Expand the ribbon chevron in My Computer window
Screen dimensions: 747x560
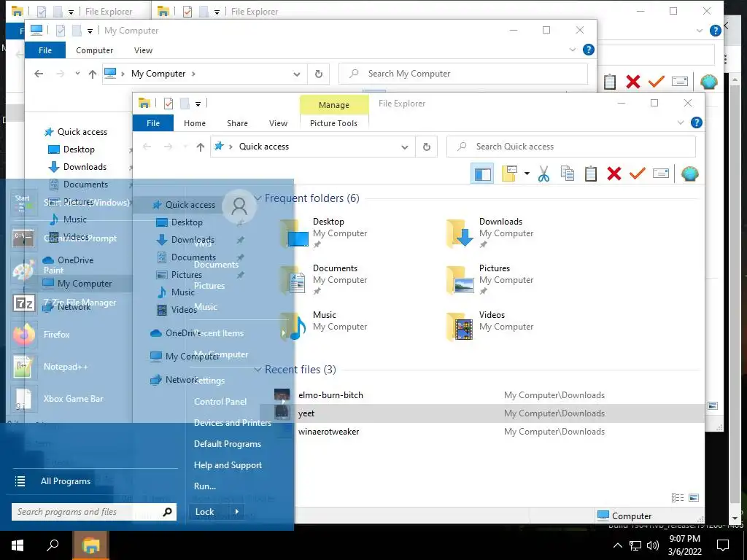coord(573,50)
